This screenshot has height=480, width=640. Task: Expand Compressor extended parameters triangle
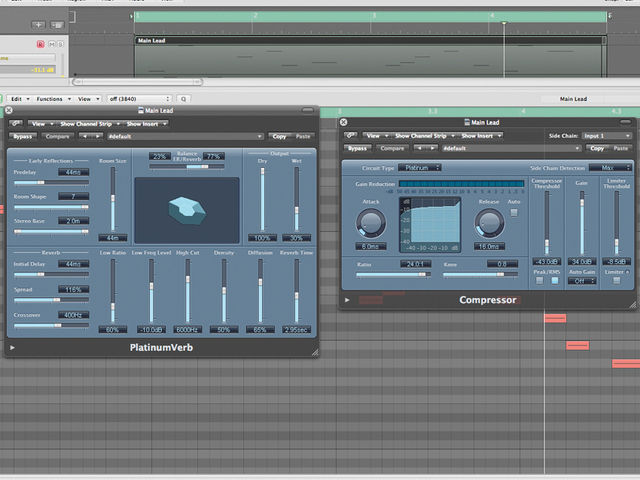[347, 300]
